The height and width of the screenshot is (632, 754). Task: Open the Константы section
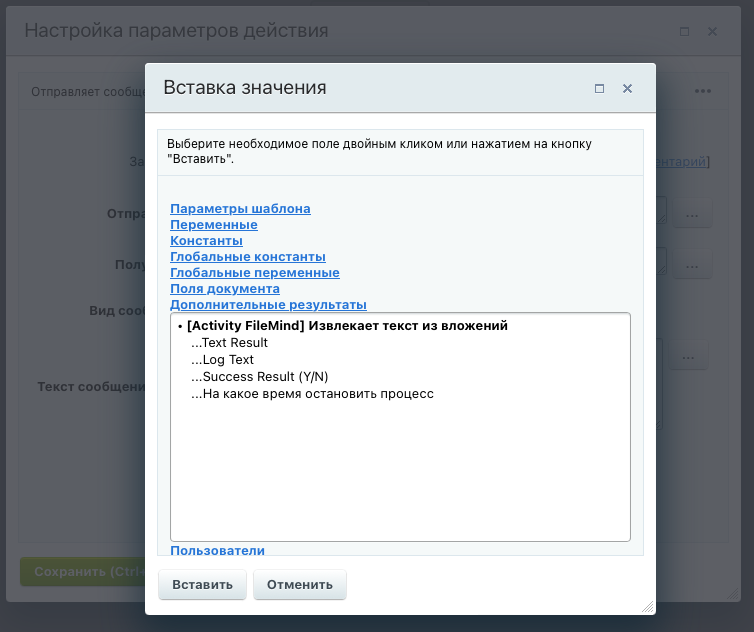(x=206, y=240)
